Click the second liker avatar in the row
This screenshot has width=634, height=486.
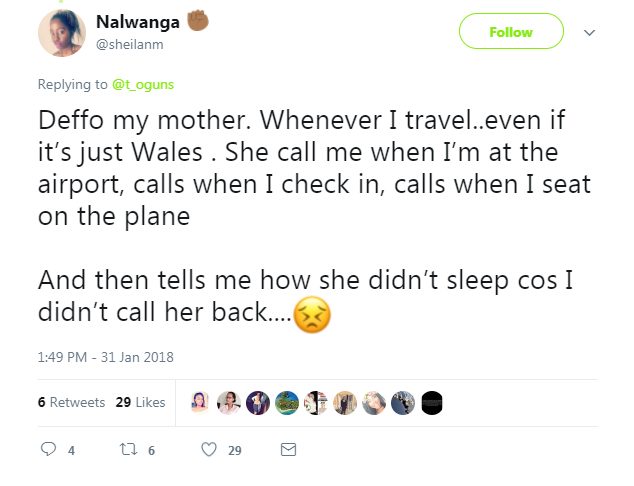(x=229, y=402)
